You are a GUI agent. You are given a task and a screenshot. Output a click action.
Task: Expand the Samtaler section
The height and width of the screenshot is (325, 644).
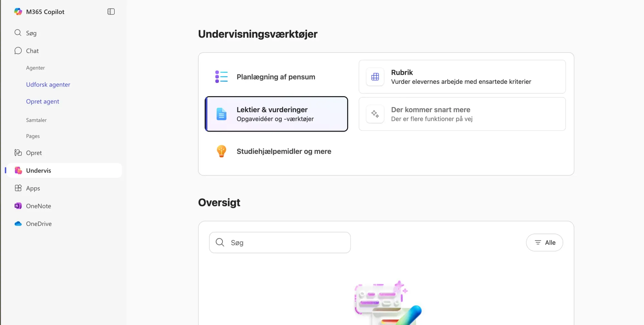point(36,120)
